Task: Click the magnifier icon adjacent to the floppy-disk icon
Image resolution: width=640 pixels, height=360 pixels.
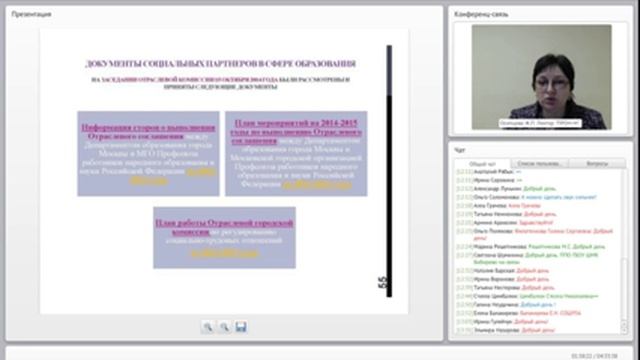Action: [224, 327]
